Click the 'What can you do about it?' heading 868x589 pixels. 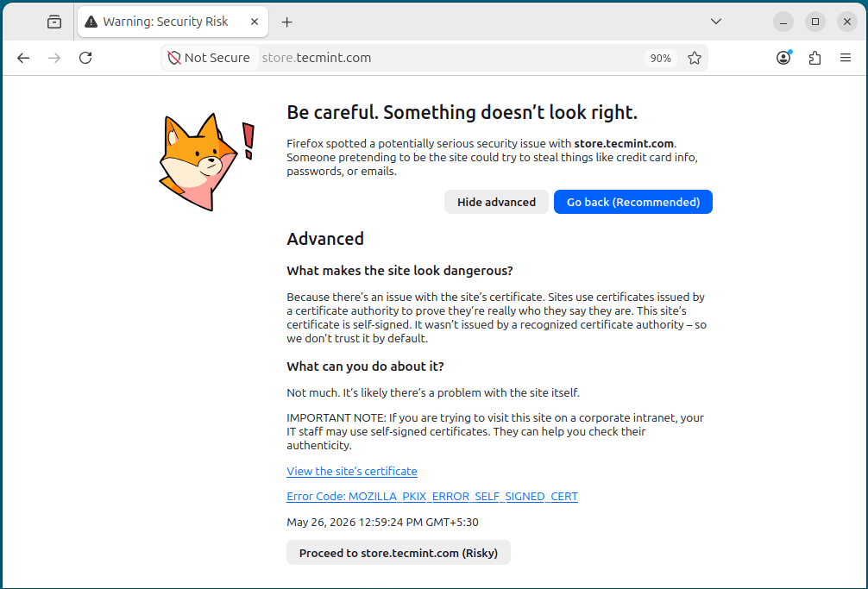click(x=365, y=367)
